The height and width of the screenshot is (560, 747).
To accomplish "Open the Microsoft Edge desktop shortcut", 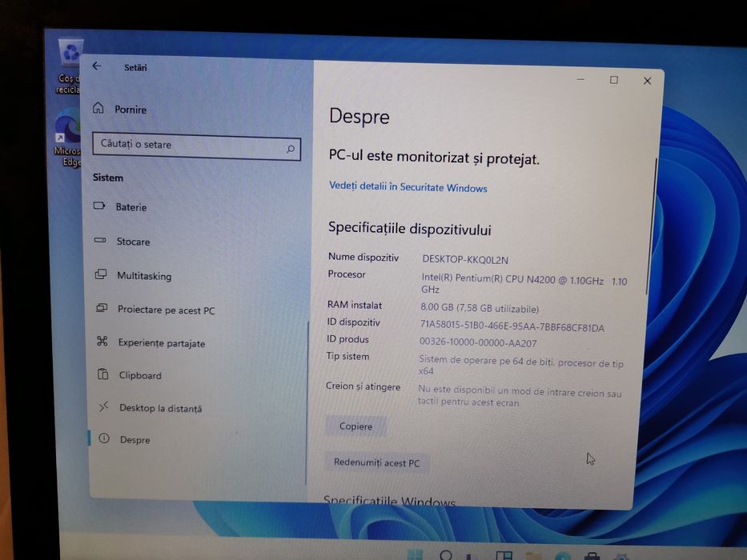I will coord(68,138).
